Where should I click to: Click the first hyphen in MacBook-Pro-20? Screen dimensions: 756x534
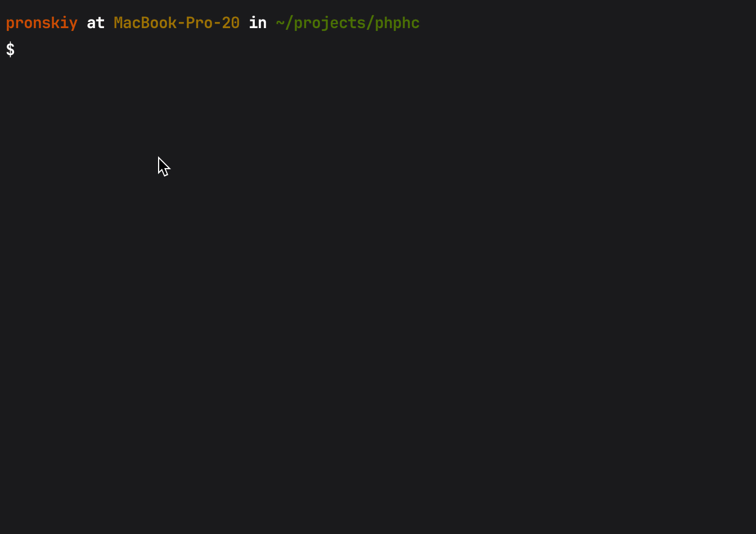(x=181, y=23)
